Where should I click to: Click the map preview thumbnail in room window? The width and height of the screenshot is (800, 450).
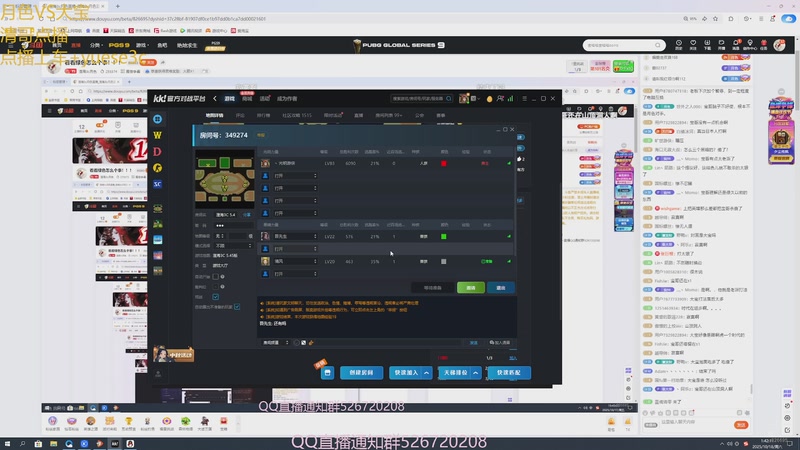[x=224, y=179]
